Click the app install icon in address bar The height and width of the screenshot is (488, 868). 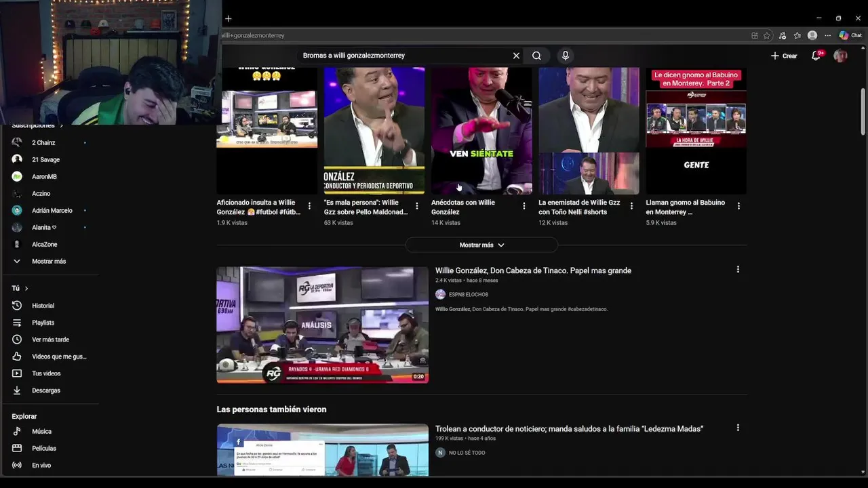coord(755,35)
